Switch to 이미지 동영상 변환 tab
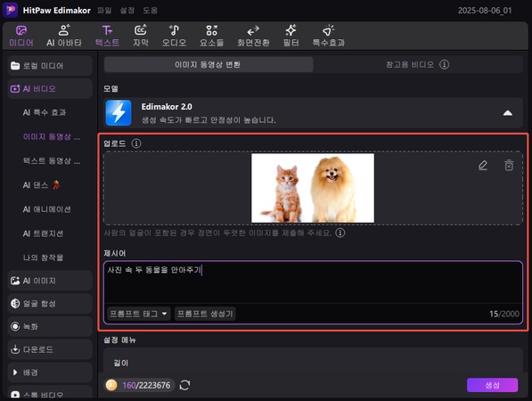532x401 pixels. 209,64
